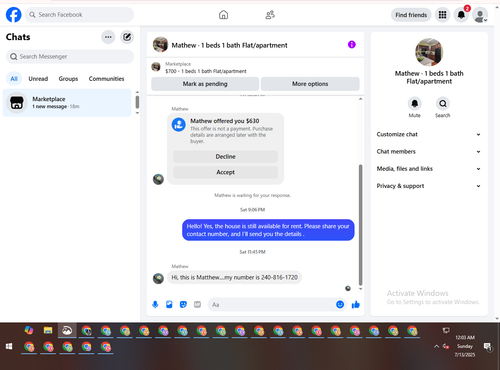Expand the Privacy & support section
Viewport: 500px width, 370px height.
429,186
